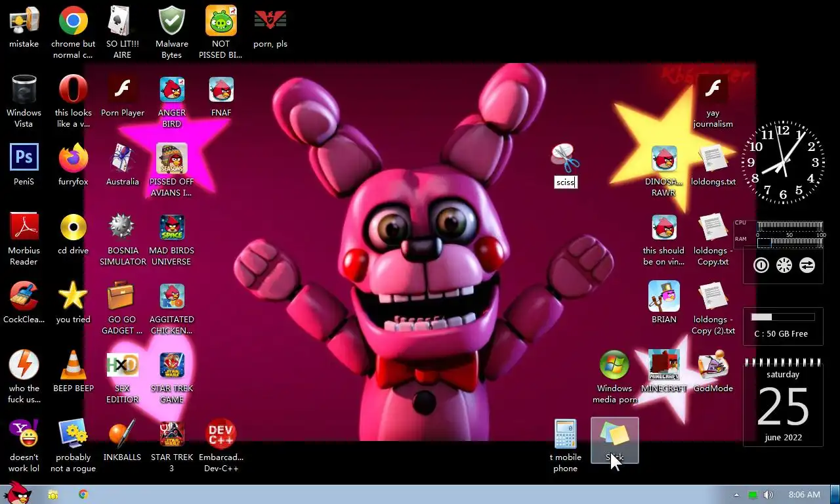Viewport: 840px width, 504px height.
Task: Click the RAM usage meter bar
Action: click(x=790, y=241)
